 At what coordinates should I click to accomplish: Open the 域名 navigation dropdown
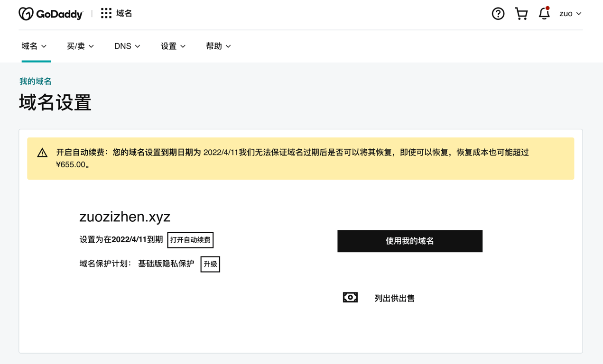coord(34,46)
